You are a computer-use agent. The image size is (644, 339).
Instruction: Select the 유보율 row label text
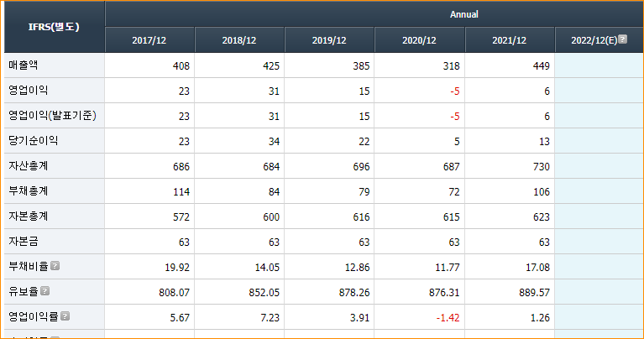(24, 291)
